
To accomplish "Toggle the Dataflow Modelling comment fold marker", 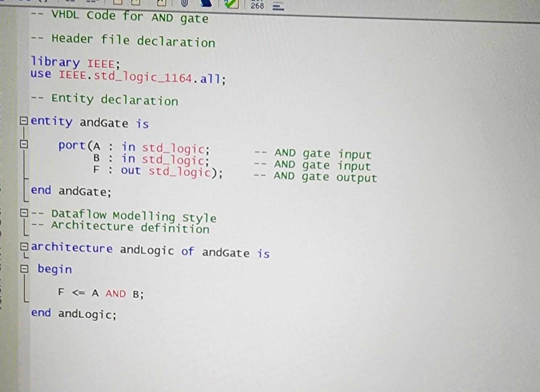I will [x=24, y=213].
